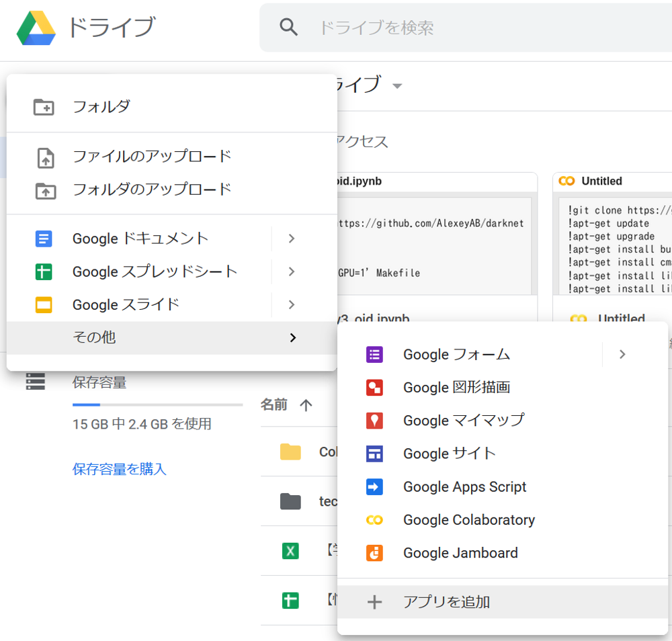
Task: Click アプリを追加 to connect more apps
Action: pos(503,602)
